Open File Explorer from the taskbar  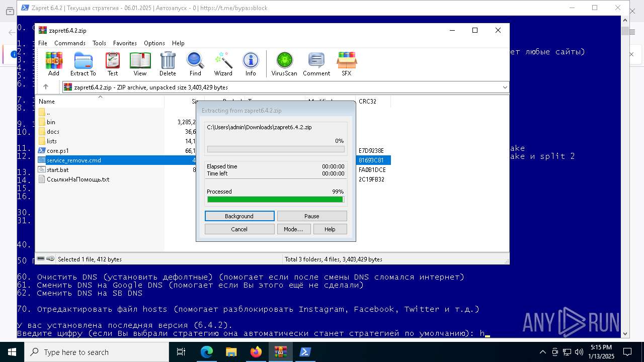coord(231,352)
